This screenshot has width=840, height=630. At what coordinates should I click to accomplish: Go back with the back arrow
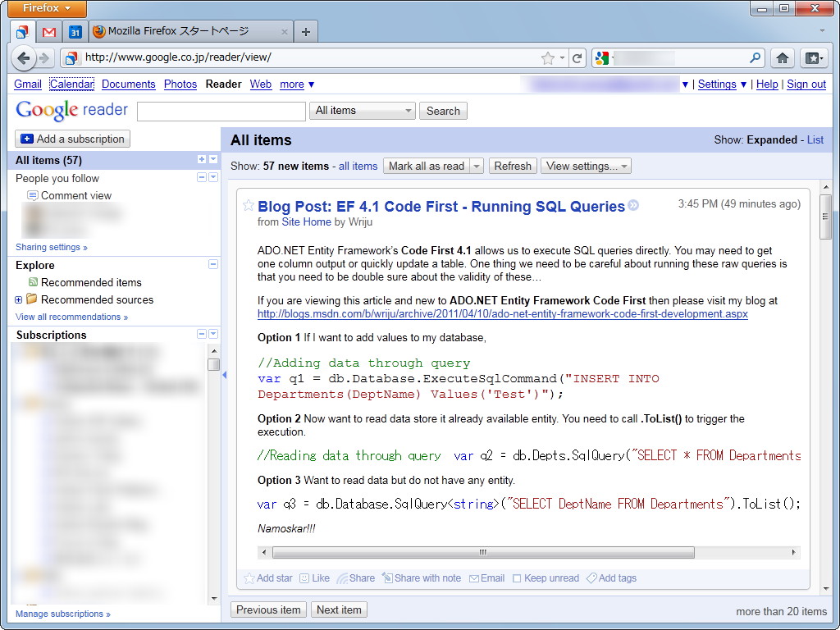23,58
